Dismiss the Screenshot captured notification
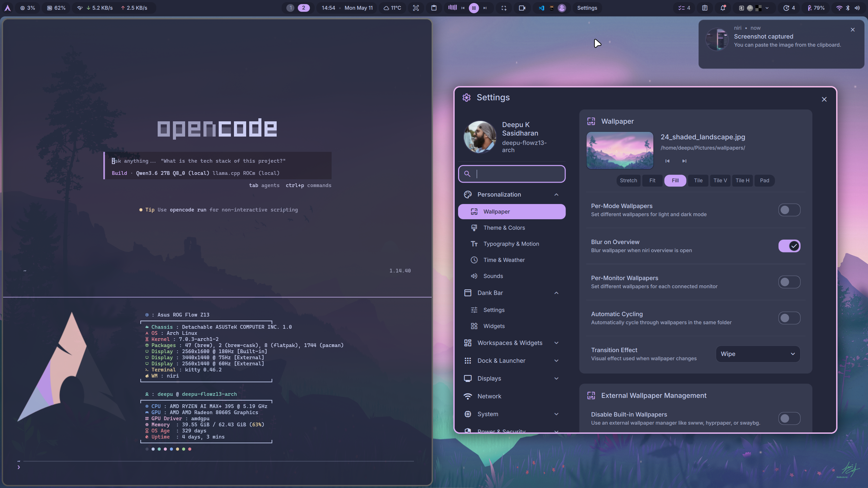868x488 pixels. point(853,30)
